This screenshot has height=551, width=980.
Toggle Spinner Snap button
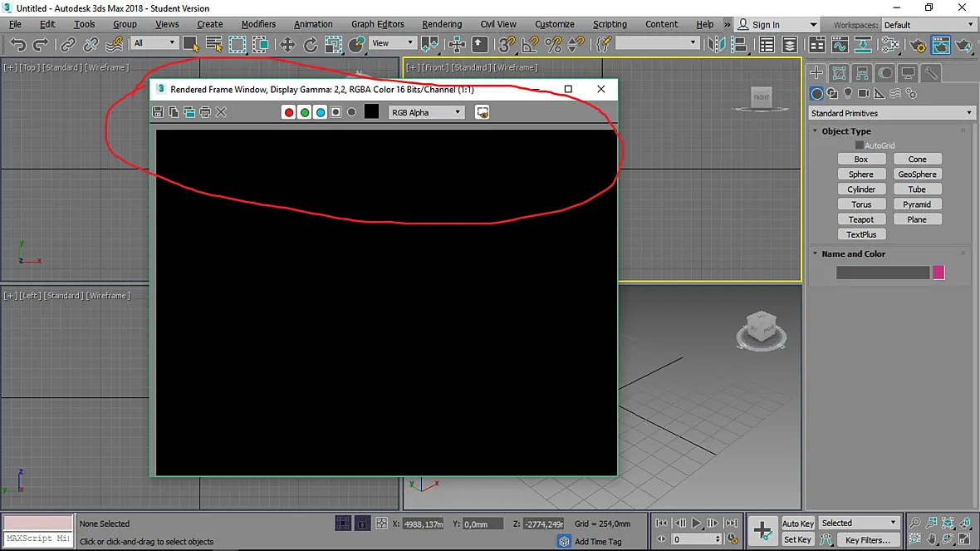576,44
